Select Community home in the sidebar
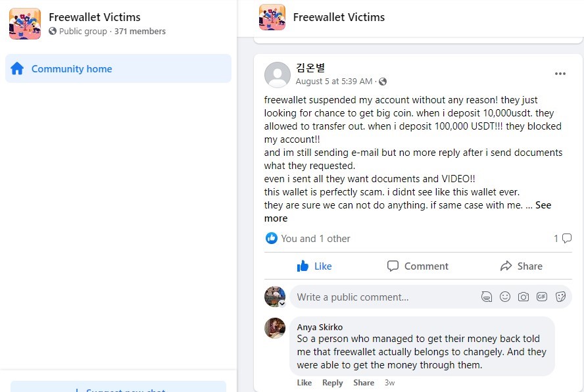 click(x=118, y=68)
